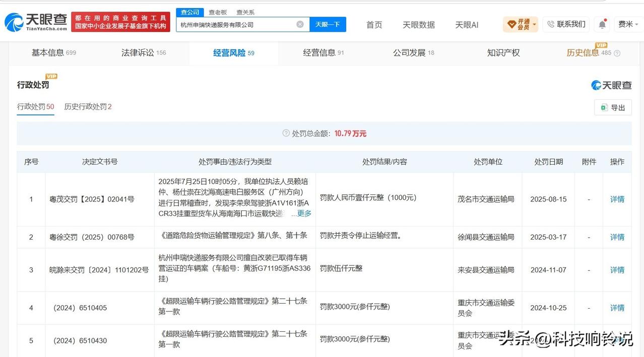Click the 导出 export button
This screenshot has width=644, height=357.
(x=613, y=107)
